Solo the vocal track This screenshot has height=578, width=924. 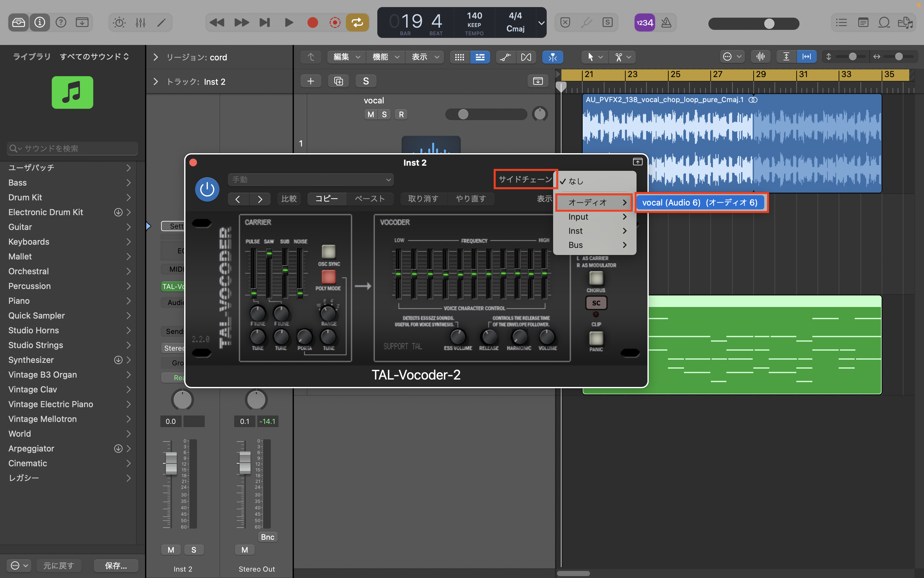coord(384,114)
